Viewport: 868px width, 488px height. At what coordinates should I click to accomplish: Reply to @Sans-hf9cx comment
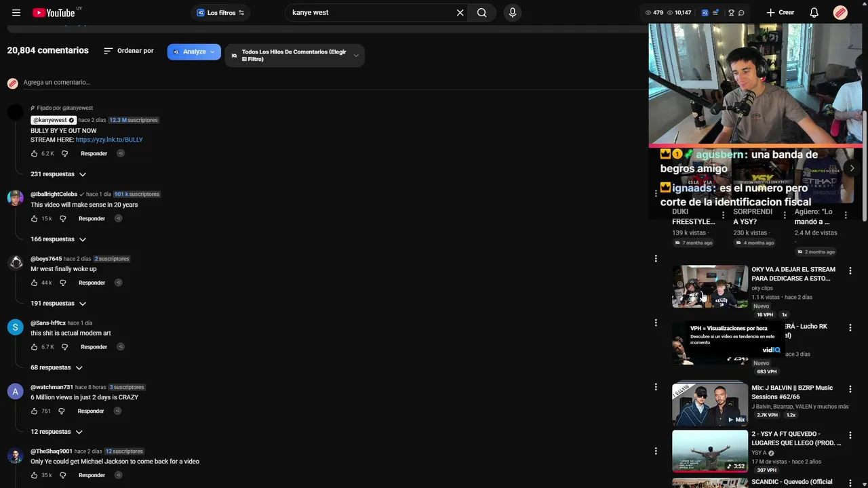(x=94, y=346)
